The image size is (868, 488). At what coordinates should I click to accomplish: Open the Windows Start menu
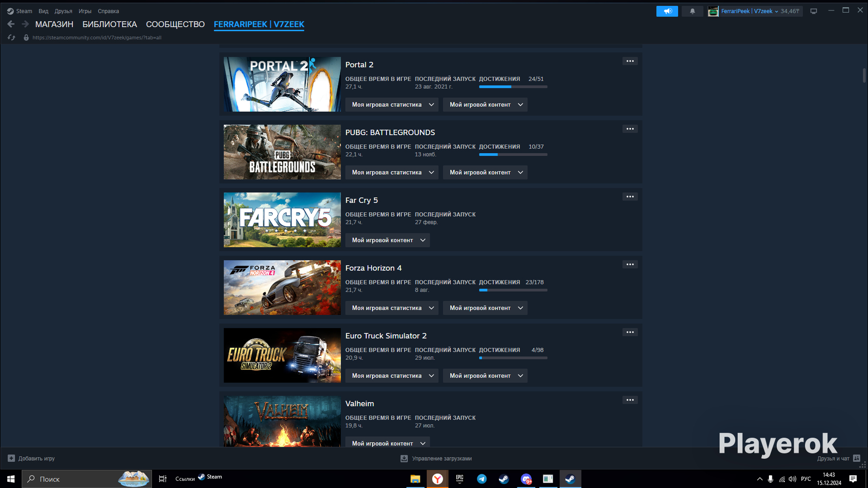[x=11, y=479]
